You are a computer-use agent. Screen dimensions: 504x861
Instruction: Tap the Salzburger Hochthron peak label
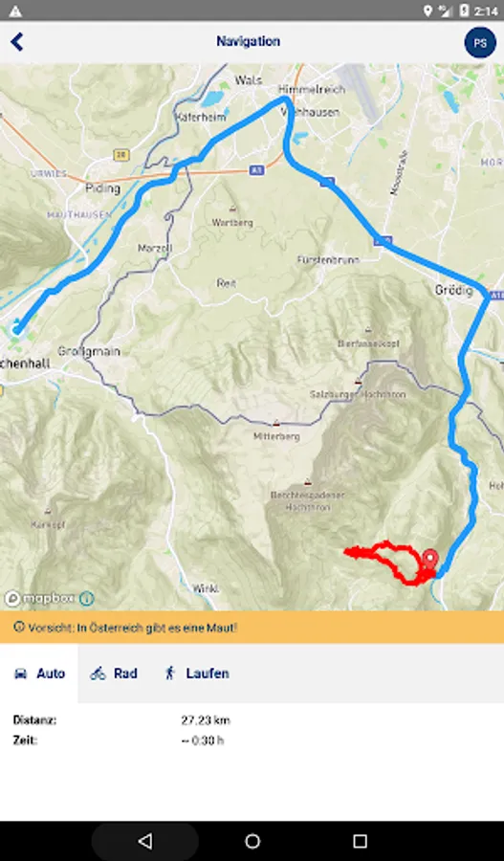coord(357,394)
